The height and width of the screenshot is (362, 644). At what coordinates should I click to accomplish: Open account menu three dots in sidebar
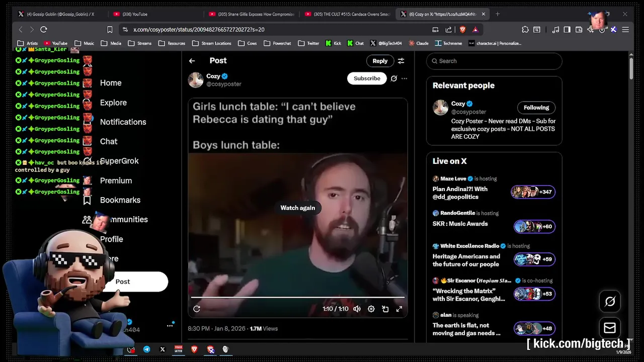(170, 326)
